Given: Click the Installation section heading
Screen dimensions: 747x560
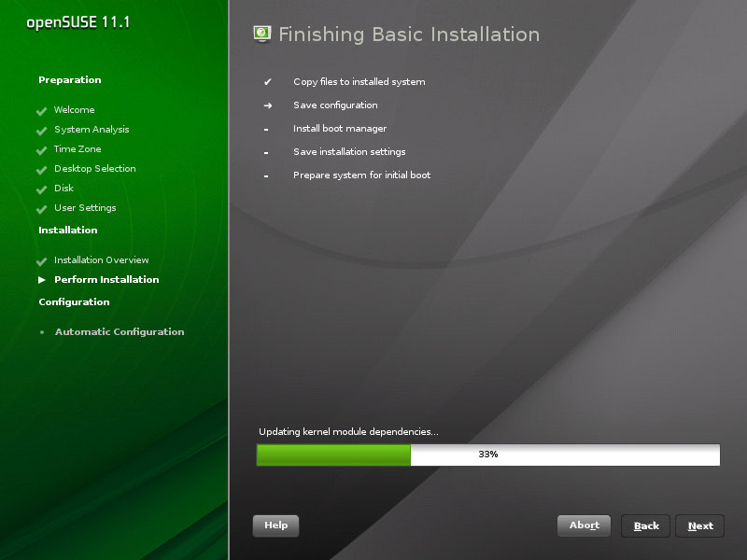Looking at the screenshot, I should [x=67, y=230].
